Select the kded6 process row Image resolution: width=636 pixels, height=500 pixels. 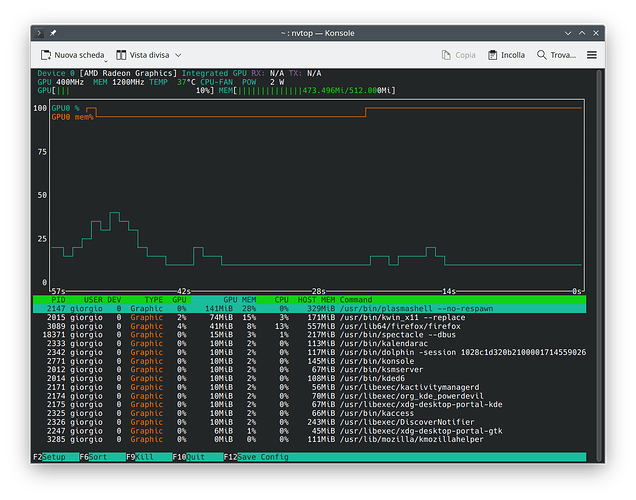tap(309, 378)
